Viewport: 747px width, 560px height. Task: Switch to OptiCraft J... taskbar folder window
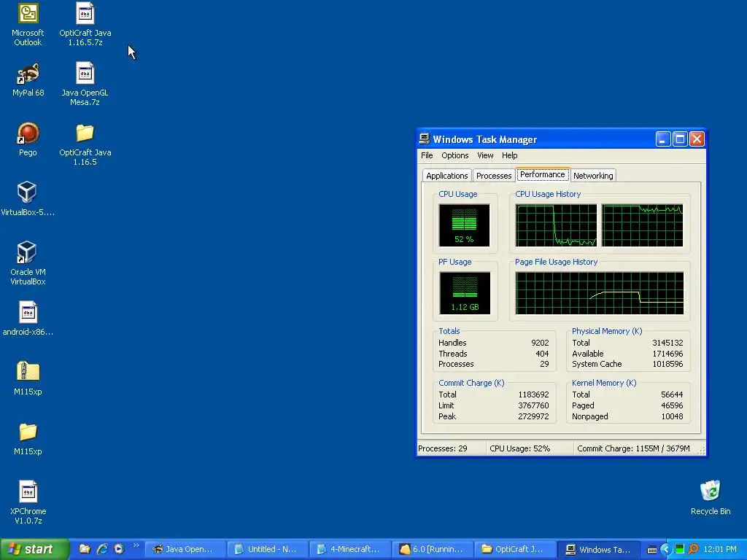click(515, 549)
